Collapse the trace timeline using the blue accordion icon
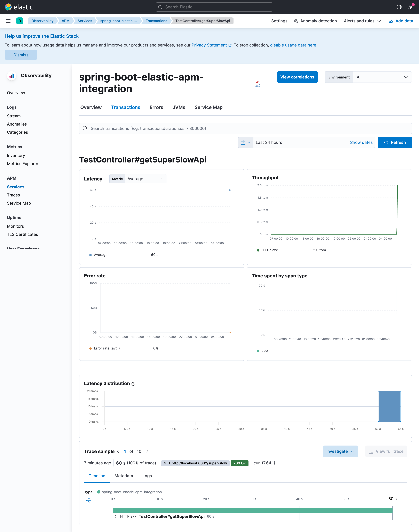This screenshot has width=419, height=532. pos(89,500)
